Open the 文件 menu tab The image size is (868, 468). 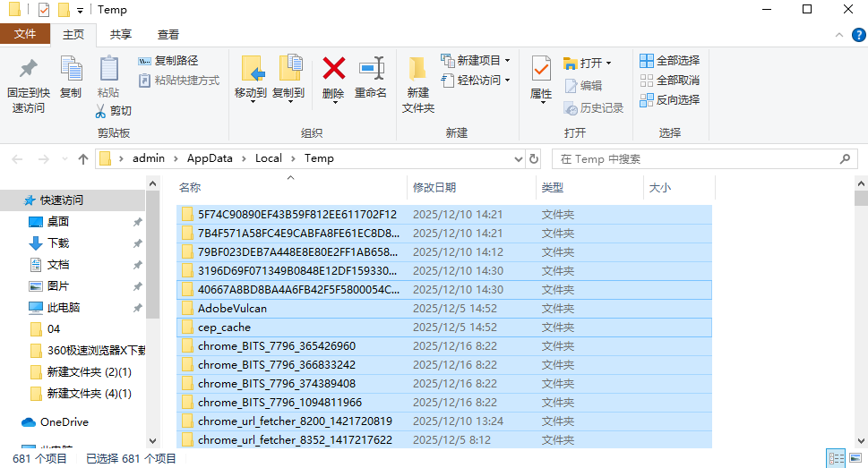pos(25,34)
